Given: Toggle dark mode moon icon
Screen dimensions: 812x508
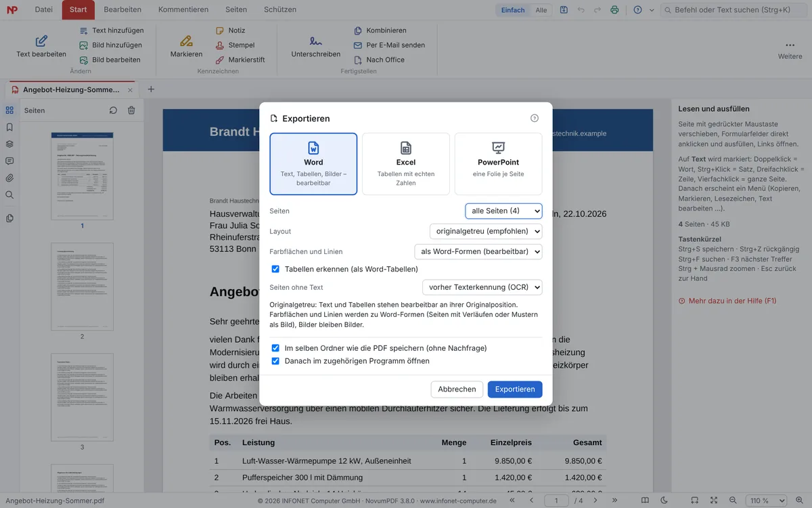Looking at the screenshot, I should [x=664, y=501].
